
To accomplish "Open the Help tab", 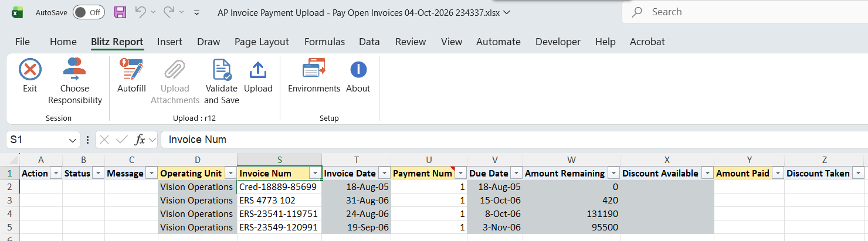I will pyautogui.click(x=605, y=42).
